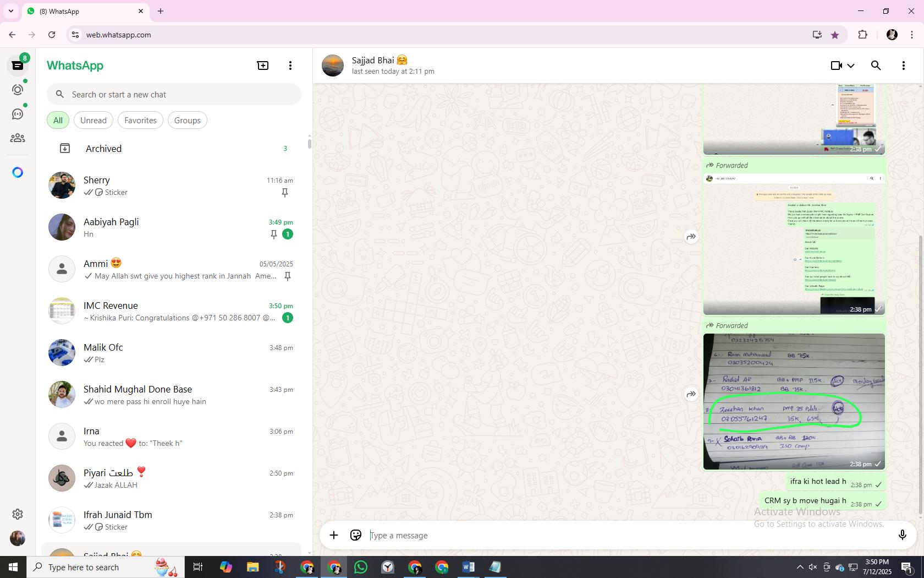Select the Unread filter
The height and width of the screenshot is (578, 924).
(x=94, y=120)
